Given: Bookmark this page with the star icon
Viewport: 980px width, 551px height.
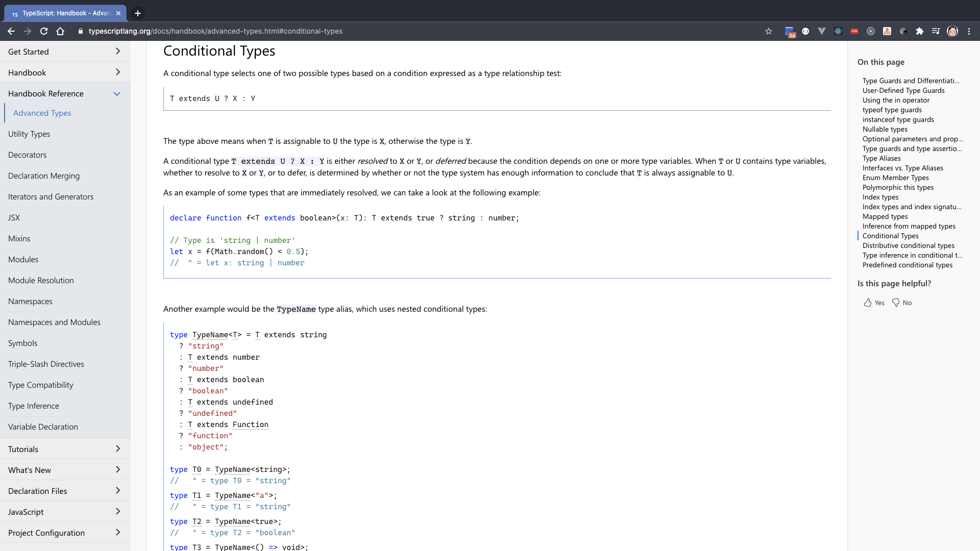Looking at the screenshot, I should point(769,31).
